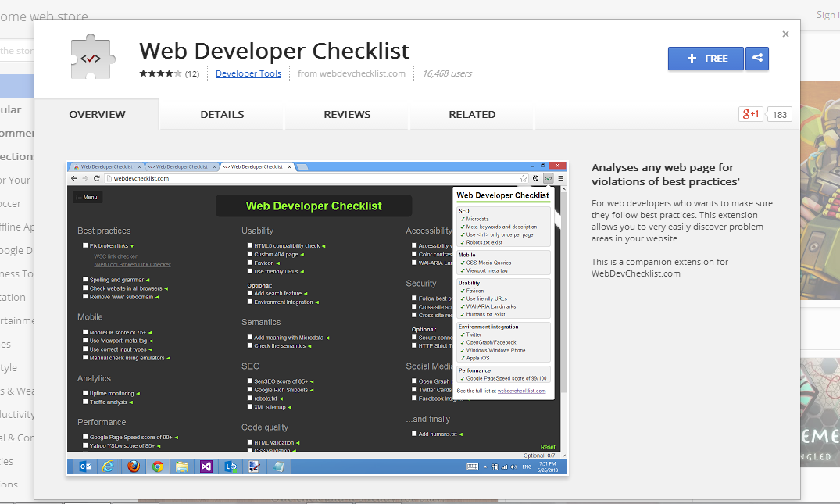This screenshot has width=840, height=504.
Task: Click the speaker icon in the system tray
Action: tap(513, 466)
